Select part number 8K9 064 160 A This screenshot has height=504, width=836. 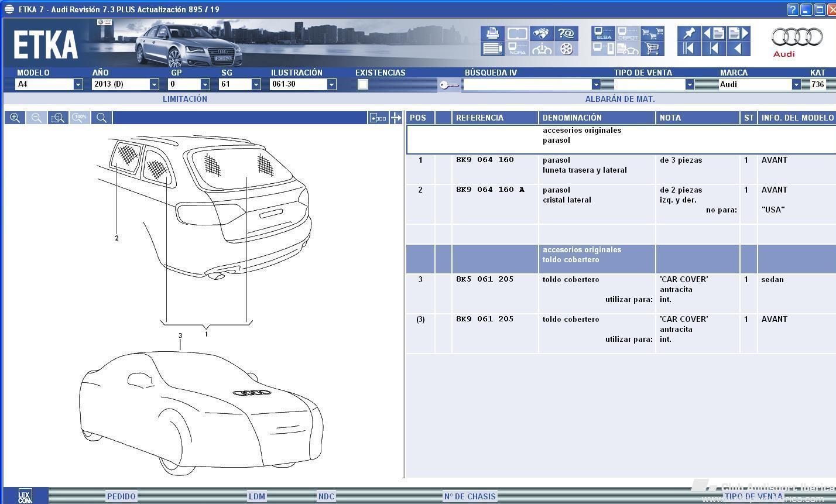[x=491, y=190]
